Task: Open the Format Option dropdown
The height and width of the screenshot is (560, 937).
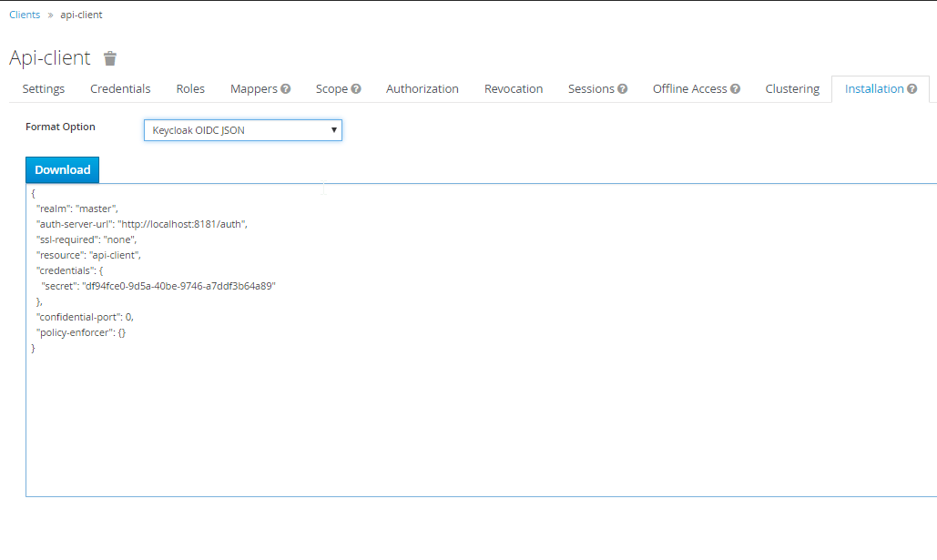Action: point(242,130)
